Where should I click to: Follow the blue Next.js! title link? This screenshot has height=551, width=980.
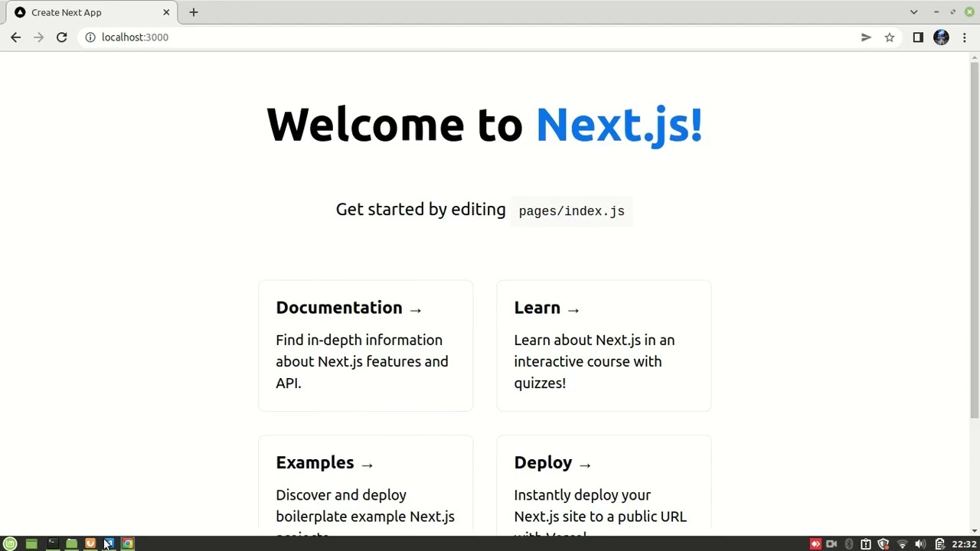click(x=619, y=125)
